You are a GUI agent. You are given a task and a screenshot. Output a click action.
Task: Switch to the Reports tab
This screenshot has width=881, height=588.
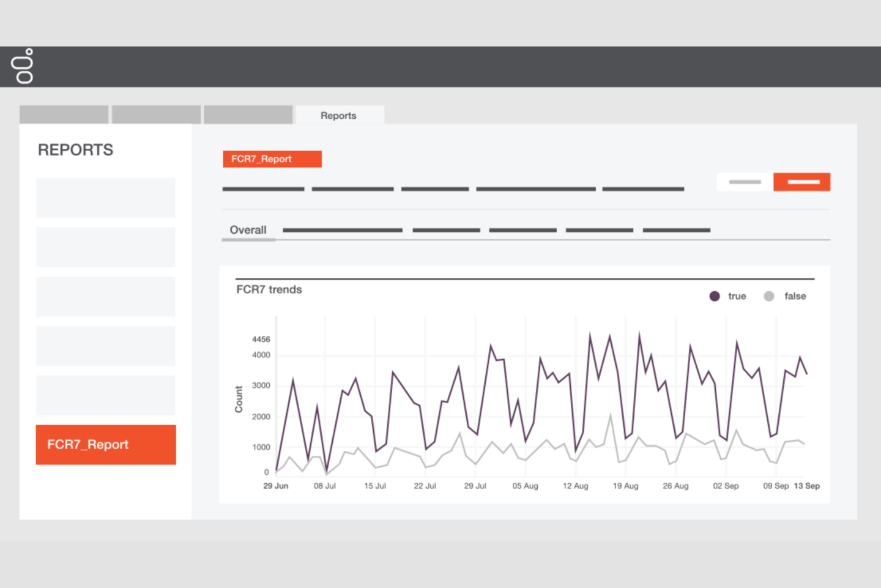(x=339, y=115)
